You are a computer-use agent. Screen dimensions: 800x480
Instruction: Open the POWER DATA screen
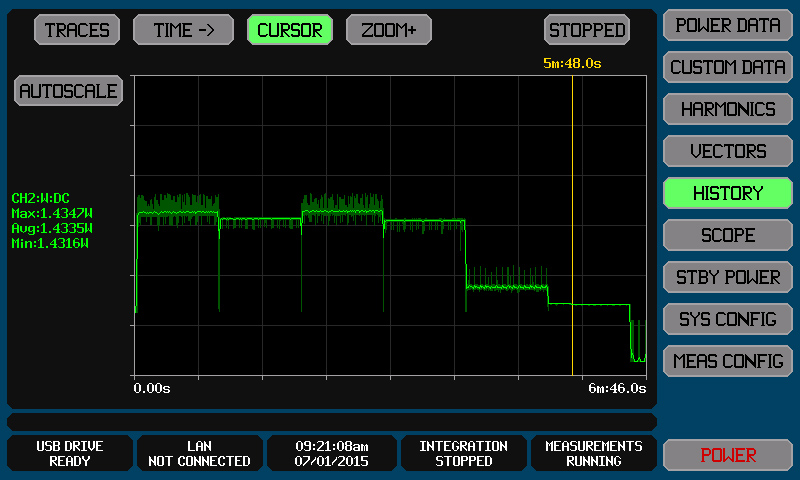[x=728, y=25]
